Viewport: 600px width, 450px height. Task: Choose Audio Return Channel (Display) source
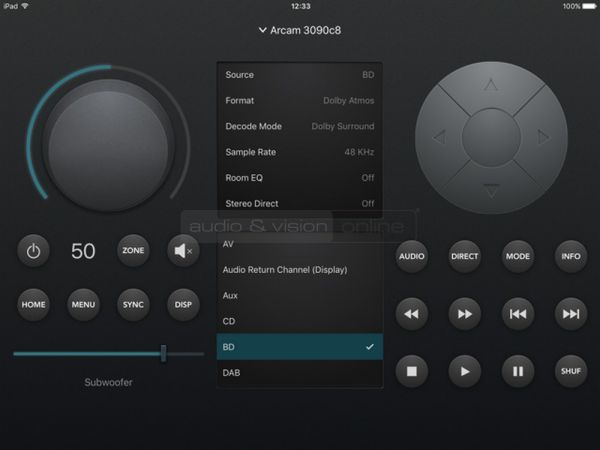click(x=299, y=269)
